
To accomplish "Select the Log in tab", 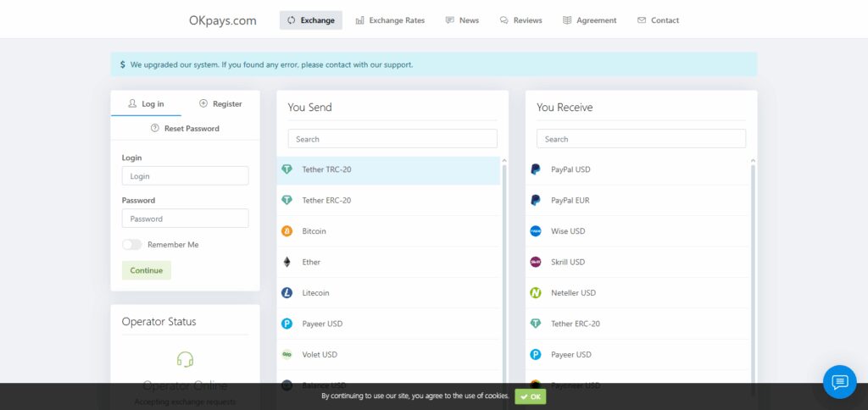I will [146, 103].
